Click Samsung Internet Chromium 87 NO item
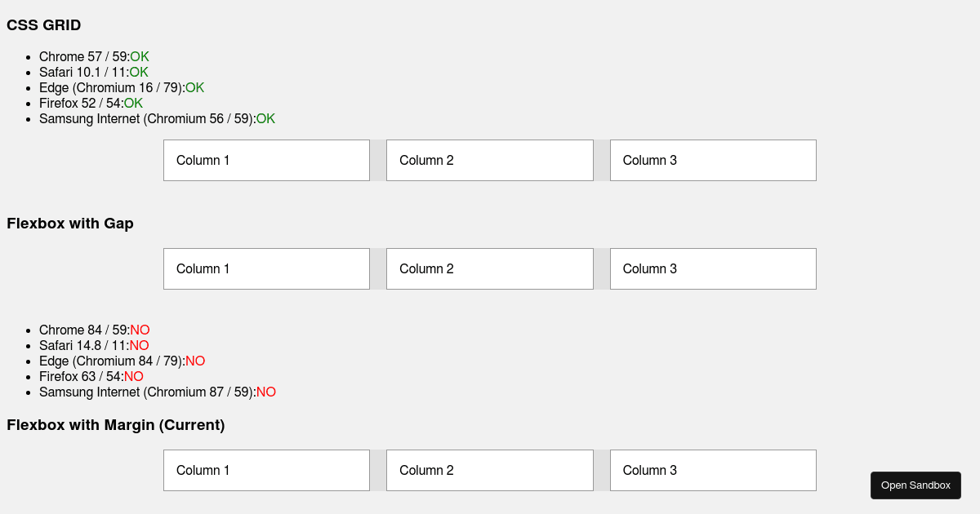The width and height of the screenshot is (980, 514). [x=158, y=392]
